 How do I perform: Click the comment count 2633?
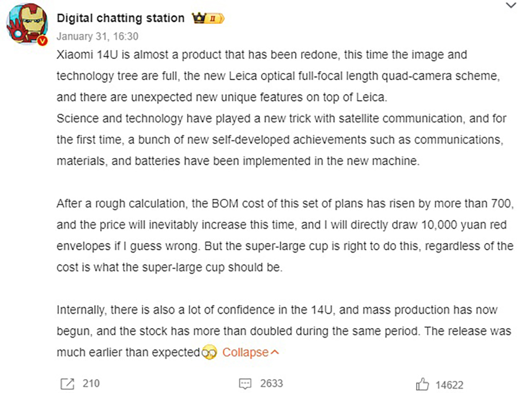(x=271, y=384)
